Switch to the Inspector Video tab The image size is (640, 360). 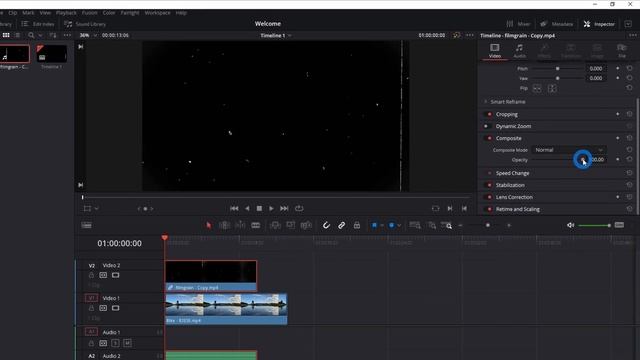(495, 51)
